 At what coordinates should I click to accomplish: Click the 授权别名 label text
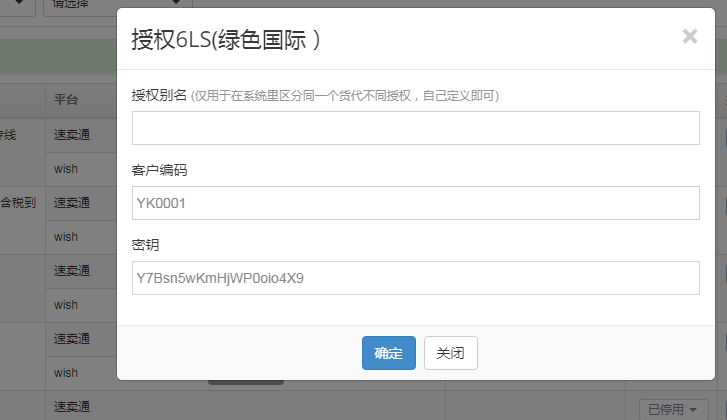point(159,95)
